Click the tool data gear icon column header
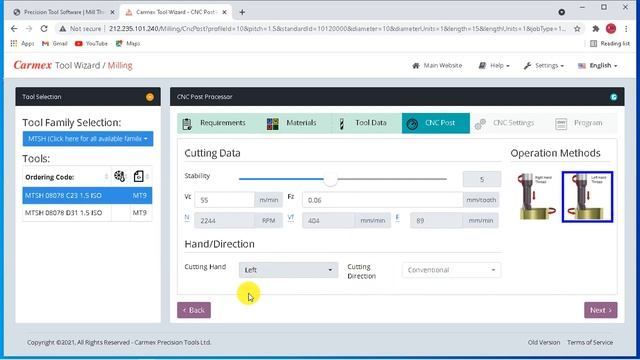The height and width of the screenshot is (360, 640). tap(119, 176)
